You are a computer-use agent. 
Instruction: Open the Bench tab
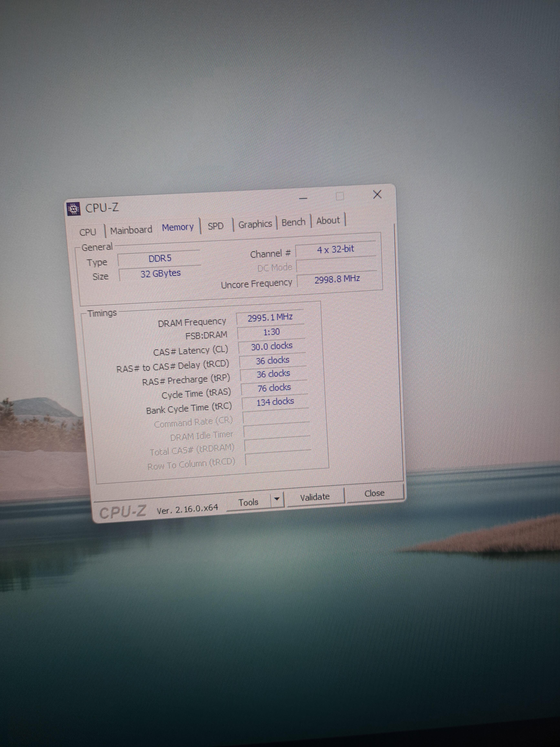tap(293, 222)
